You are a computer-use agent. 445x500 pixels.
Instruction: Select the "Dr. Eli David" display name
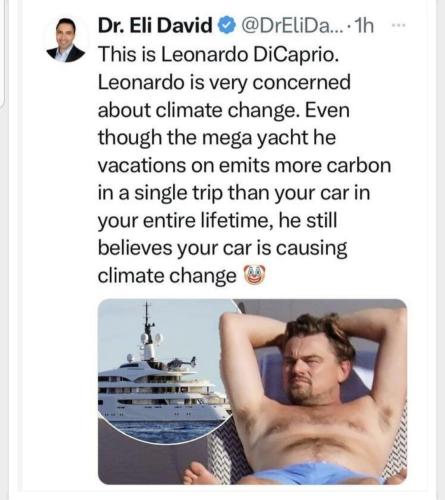click(155, 25)
